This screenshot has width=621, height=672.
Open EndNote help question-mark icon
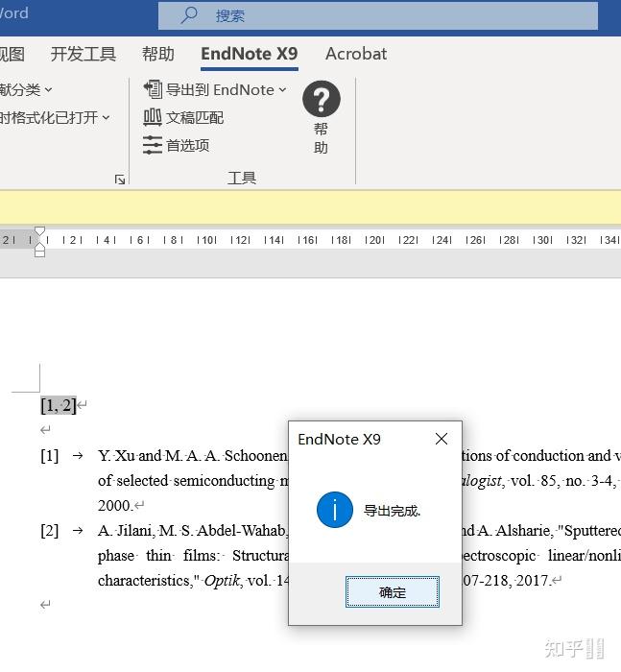pyautogui.click(x=321, y=99)
